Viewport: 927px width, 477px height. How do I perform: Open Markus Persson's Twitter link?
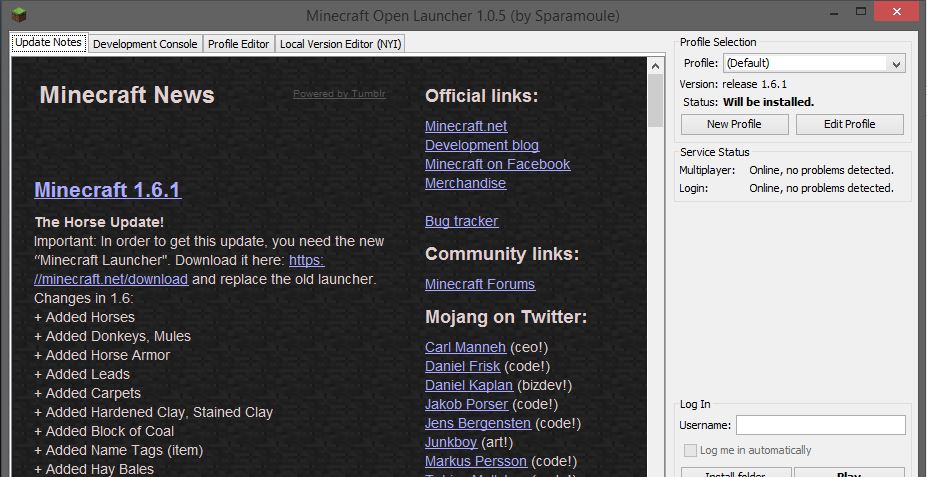click(x=475, y=461)
